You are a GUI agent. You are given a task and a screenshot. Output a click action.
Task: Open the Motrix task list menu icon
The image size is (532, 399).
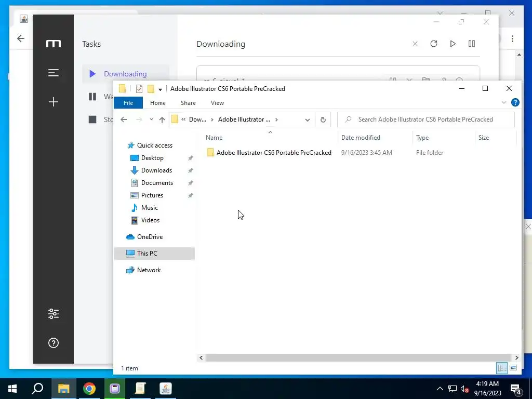(x=54, y=73)
